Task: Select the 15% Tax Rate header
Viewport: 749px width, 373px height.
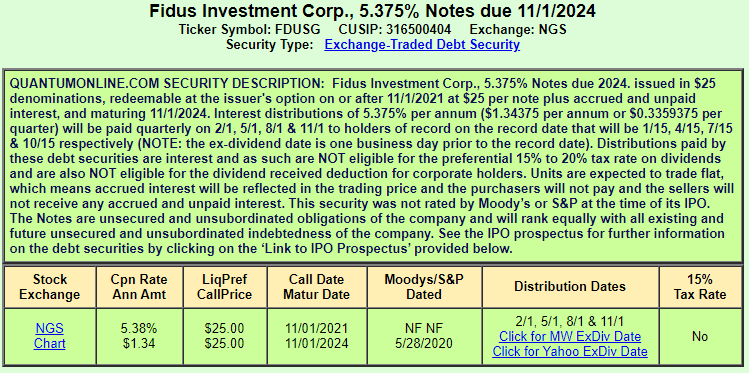Action: (700, 287)
